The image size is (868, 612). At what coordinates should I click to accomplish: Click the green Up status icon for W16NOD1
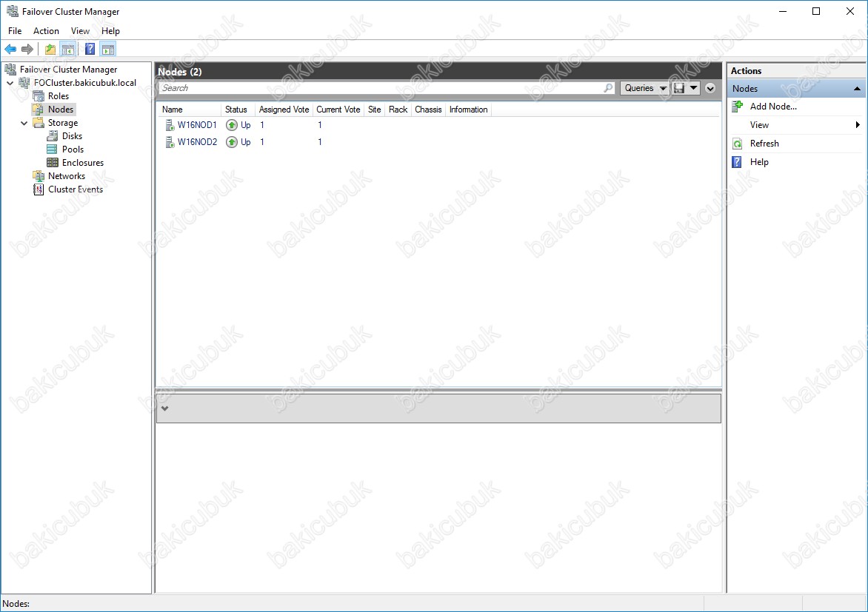232,125
